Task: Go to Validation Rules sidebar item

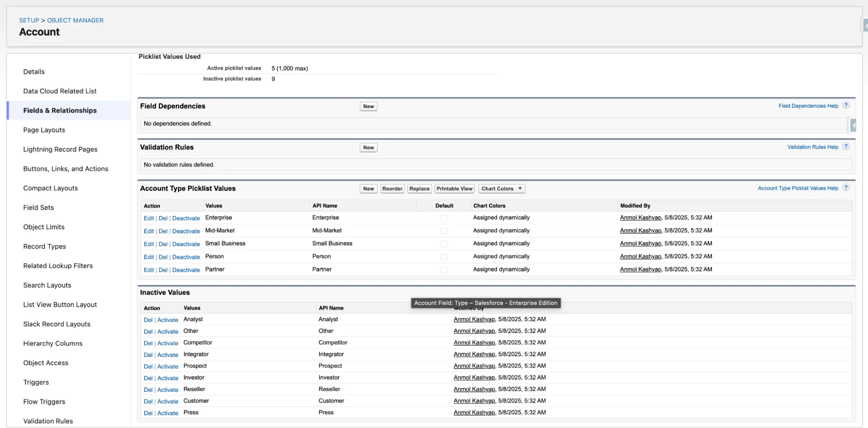Action: tap(48, 421)
